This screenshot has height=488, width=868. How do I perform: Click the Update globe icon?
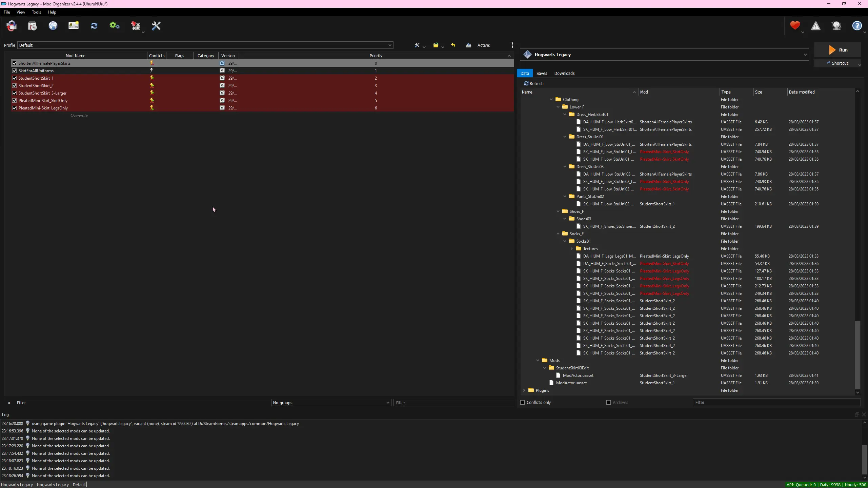837,26
